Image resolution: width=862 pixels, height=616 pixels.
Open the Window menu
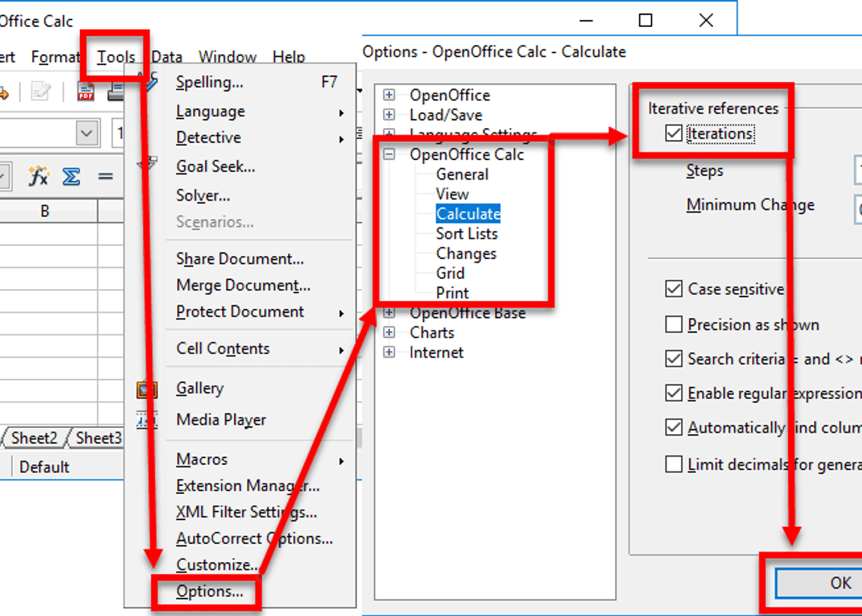227,57
